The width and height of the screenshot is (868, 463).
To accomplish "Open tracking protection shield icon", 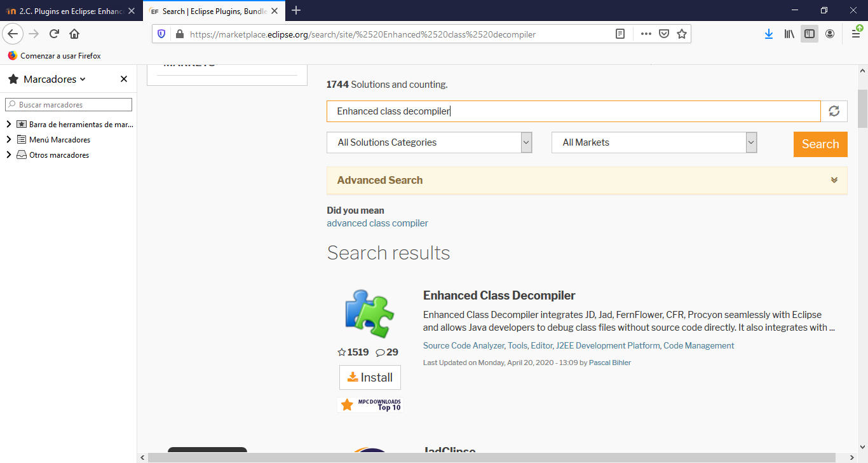I will pos(161,34).
